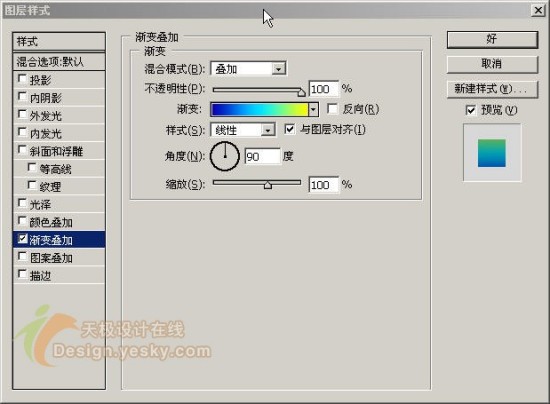Click the 好 OK button

coord(492,39)
